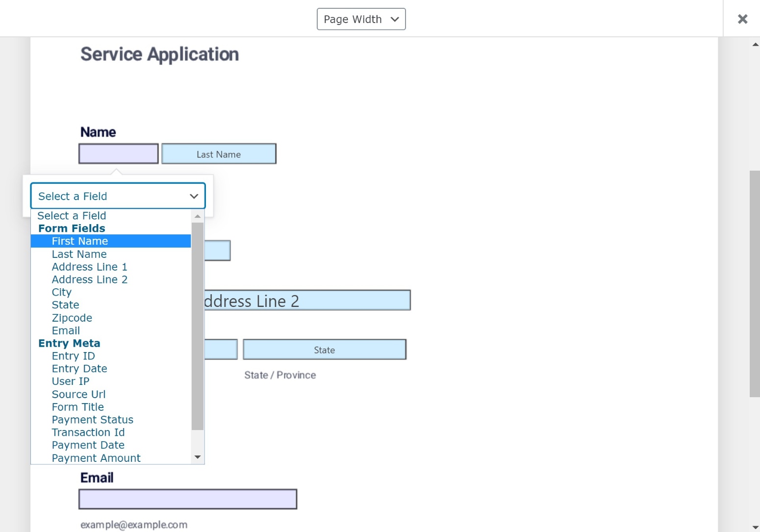
Task: Open the Page Width zoom dropdown
Action: [361, 19]
